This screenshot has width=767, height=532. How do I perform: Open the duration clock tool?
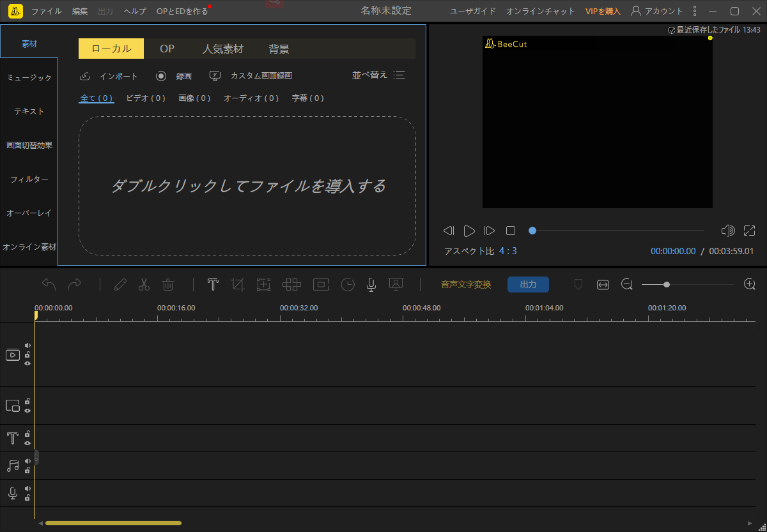click(x=347, y=284)
